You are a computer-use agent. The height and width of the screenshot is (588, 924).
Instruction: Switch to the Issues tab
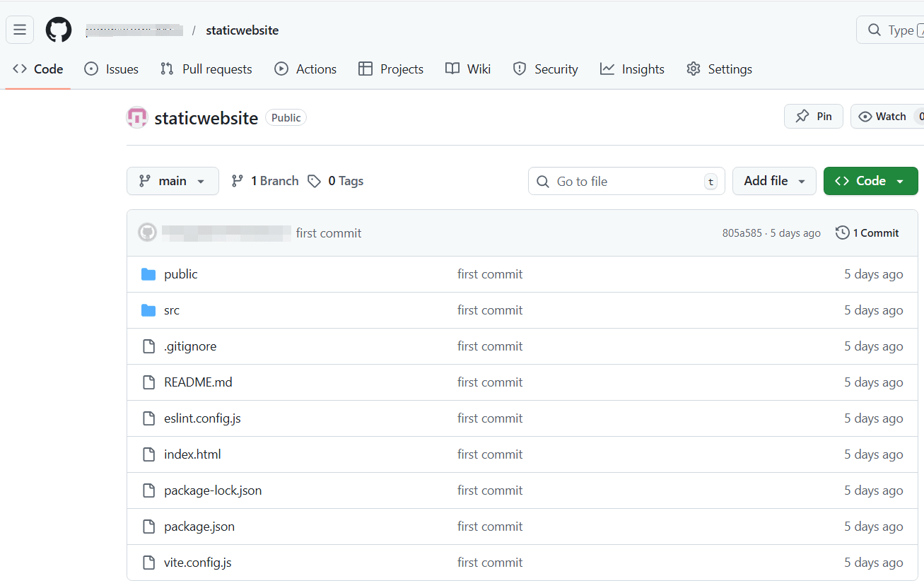112,69
